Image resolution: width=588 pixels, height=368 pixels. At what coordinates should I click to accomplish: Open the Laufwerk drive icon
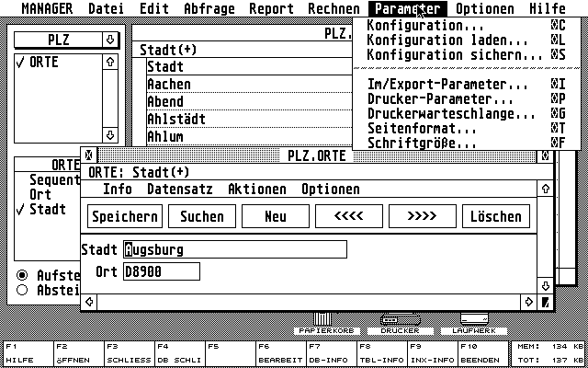(474, 323)
